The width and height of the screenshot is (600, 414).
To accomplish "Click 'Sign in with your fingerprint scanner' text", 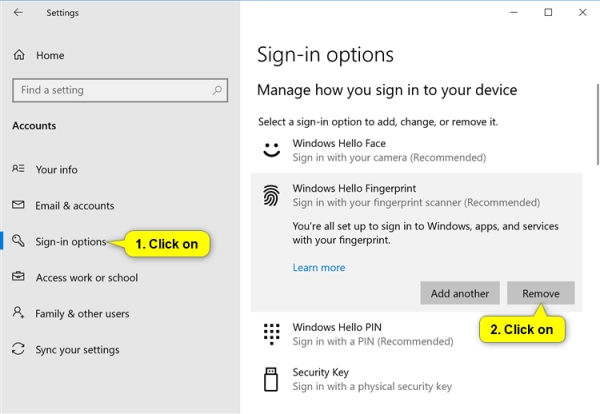I will point(416,202).
